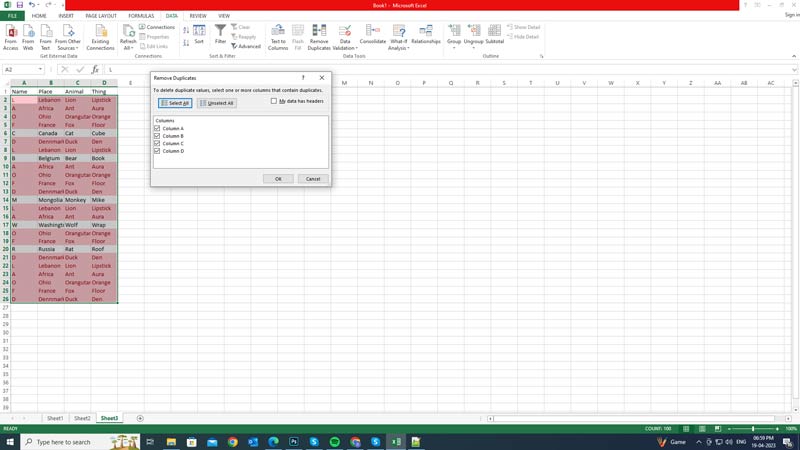Switch to Sheet2 tab

click(x=82, y=418)
